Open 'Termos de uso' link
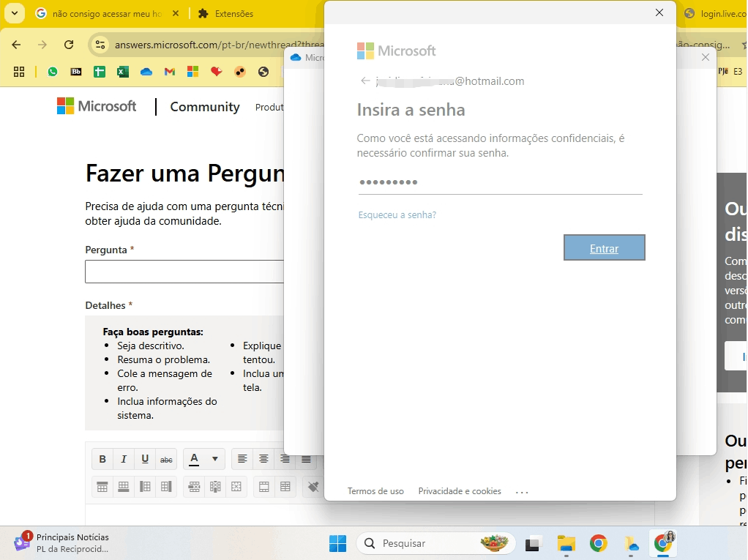 (x=375, y=491)
